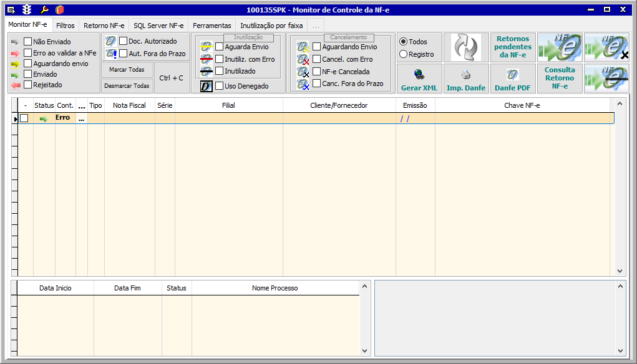Click the Gerar XML globe icon button
This screenshot has height=364, width=637.
click(x=418, y=79)
